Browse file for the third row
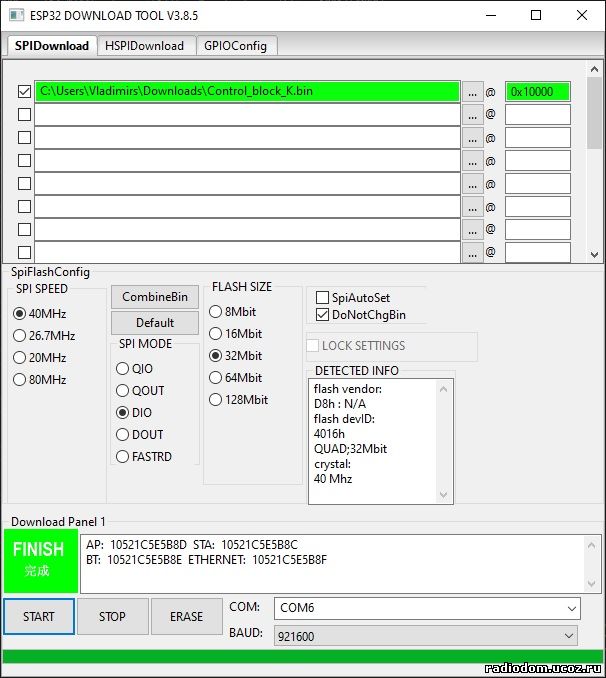The image size is (606, 678). coord(472,138)
